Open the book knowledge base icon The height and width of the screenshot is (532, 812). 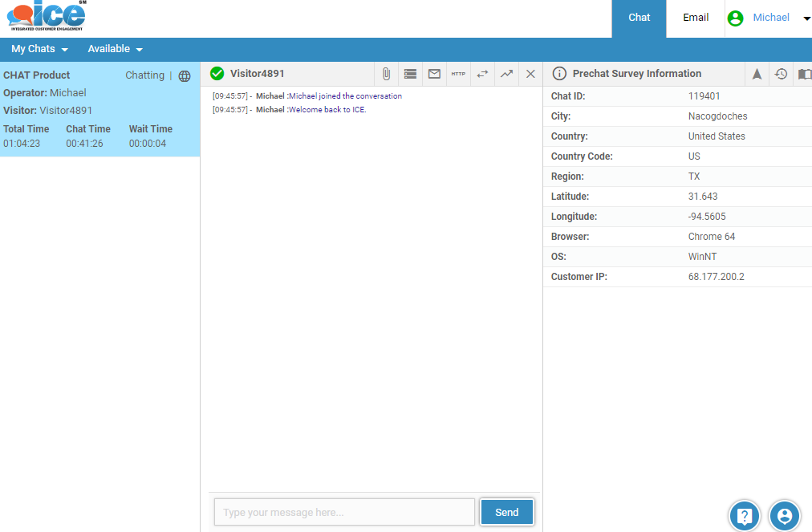tap(804, 74)
